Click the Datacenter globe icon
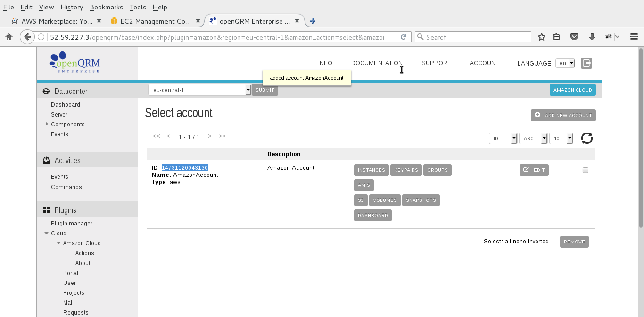 [46, 91]
